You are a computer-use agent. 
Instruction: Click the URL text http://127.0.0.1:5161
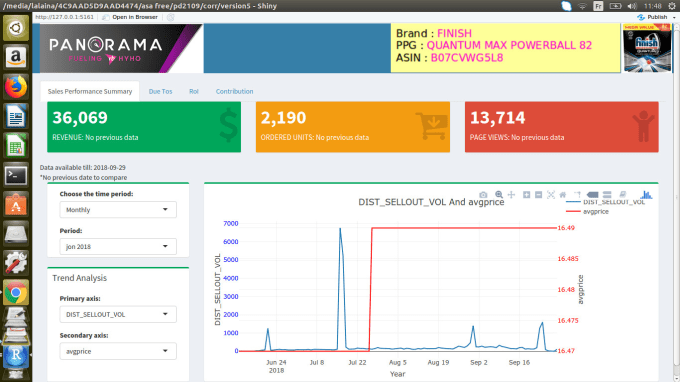click(64, 17)
